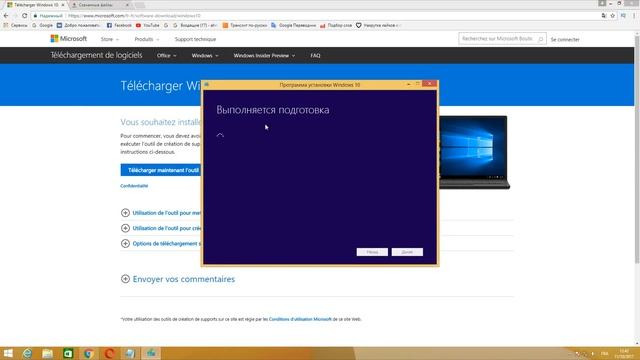Click the taskbar clock
This screenshot has width=640, height=360.
(624, 353)
